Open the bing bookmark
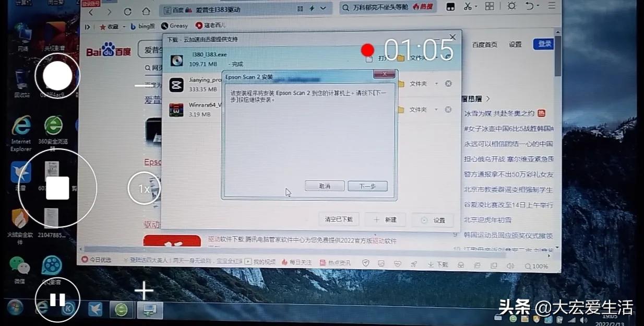The width and height of the screenshot is (644, 326). tap(142, 26)
